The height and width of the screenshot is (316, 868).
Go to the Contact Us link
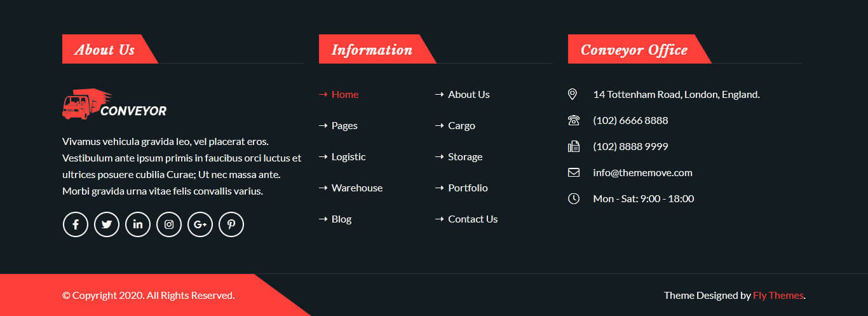(473, 219)
